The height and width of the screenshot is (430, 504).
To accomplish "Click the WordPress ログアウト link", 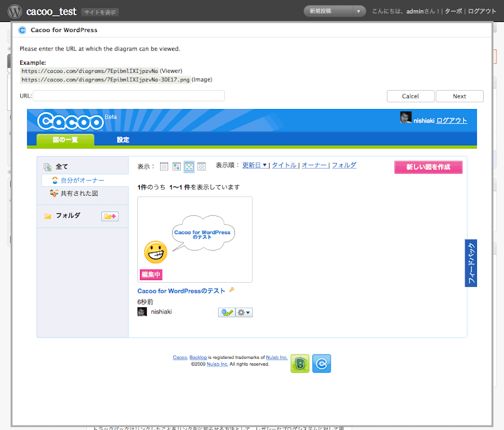I will [482, 11].
